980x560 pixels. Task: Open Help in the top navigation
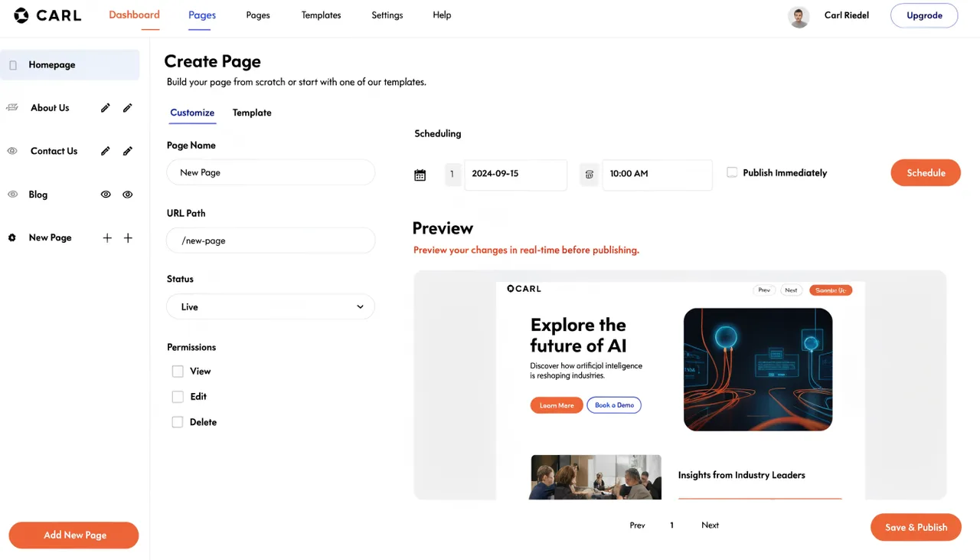(442, 15)
